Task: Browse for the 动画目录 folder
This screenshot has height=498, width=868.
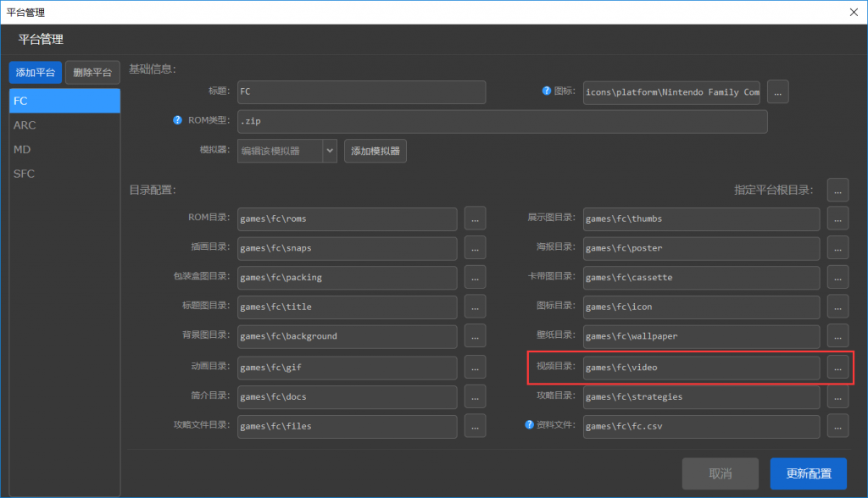Action: (475, 368)
